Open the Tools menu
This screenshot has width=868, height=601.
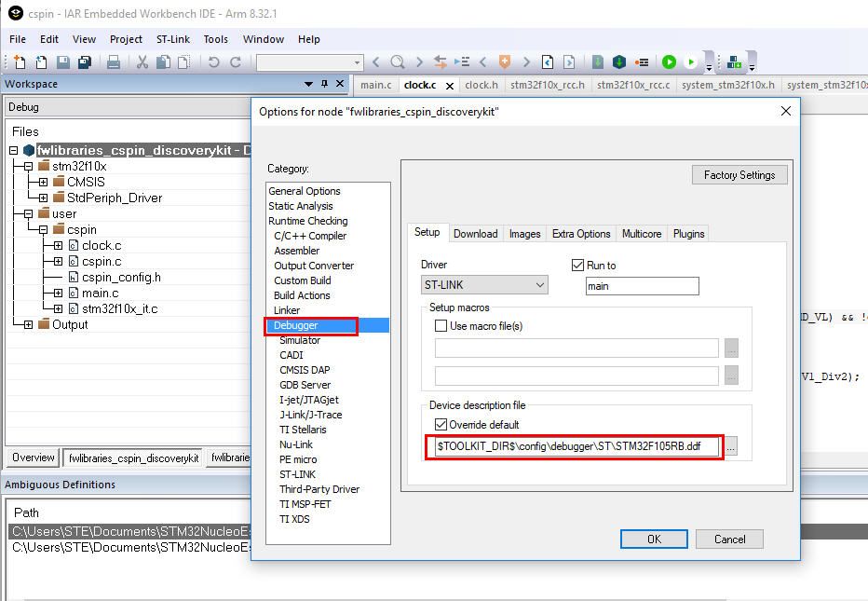(215, 39)
